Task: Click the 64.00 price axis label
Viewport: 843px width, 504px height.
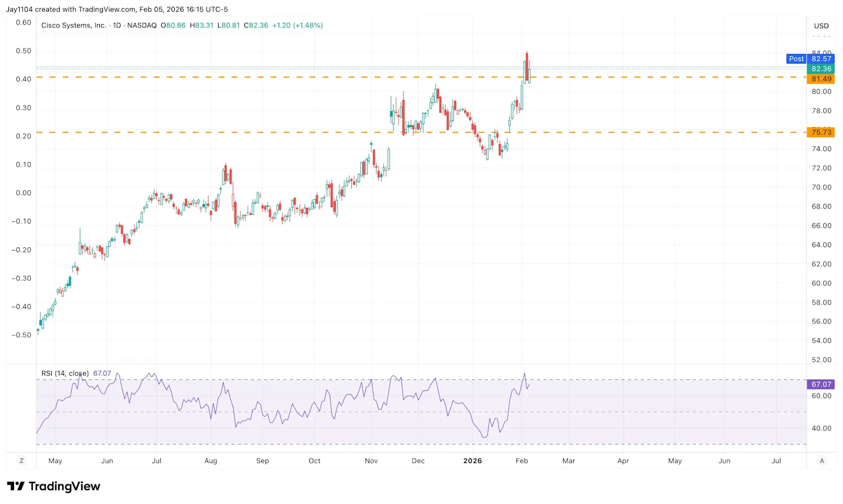Action: pyautogui.click(x=822, y=245)
